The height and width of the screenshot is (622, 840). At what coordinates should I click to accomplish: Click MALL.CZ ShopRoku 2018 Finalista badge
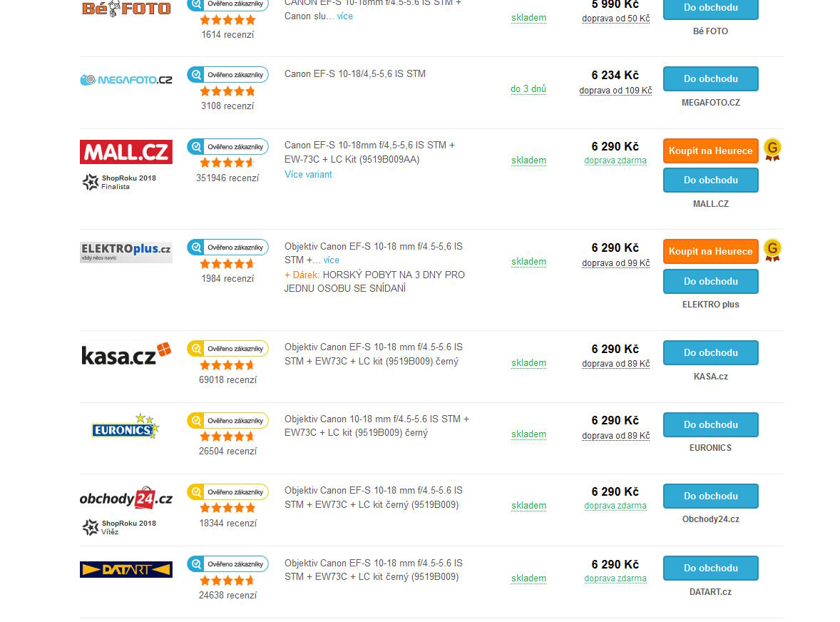(x=119, y=182)
